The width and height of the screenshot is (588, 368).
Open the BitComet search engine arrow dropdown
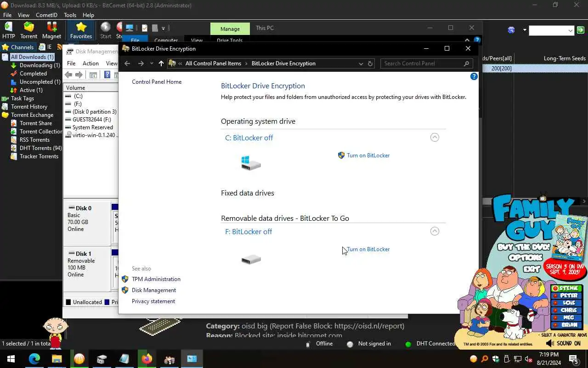525,30
